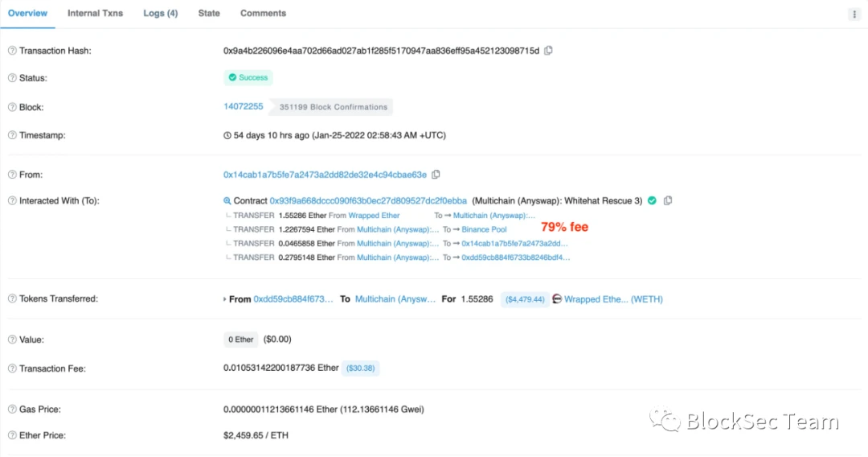Open block 14072255 link
The width and height of the screenshot is (868, 457).
[243, 106]
